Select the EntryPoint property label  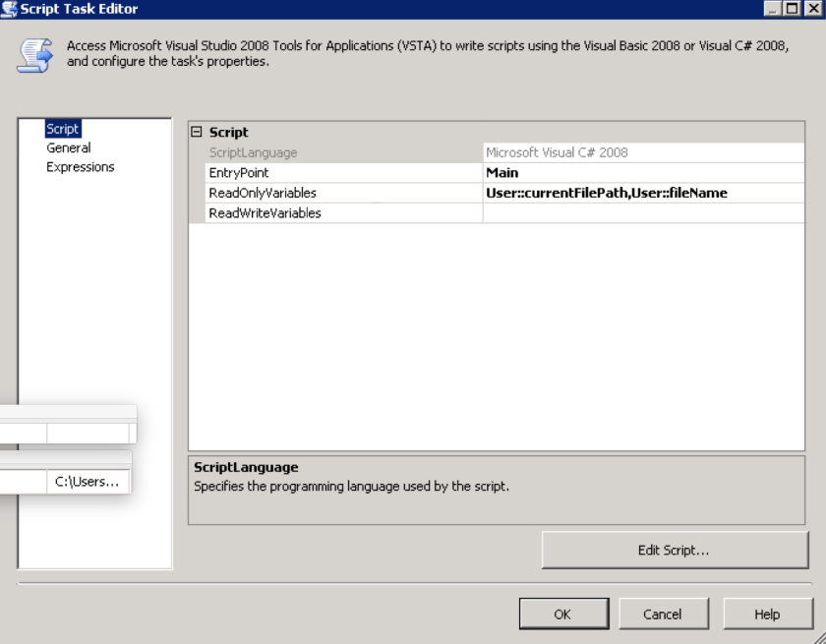[x=239, y=173]
